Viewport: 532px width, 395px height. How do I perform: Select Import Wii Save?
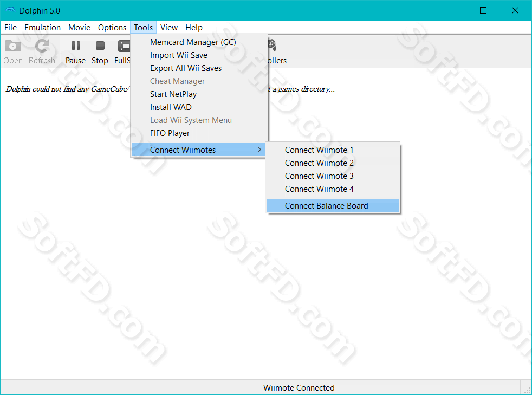pyautogui.click(x=199, y=55)
